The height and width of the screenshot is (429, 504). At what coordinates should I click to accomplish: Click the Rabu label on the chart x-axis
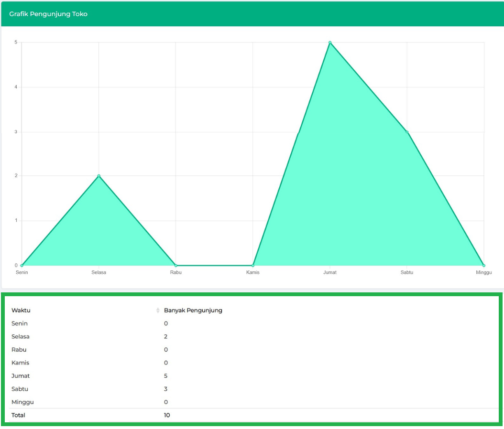(x=176, y=273)
